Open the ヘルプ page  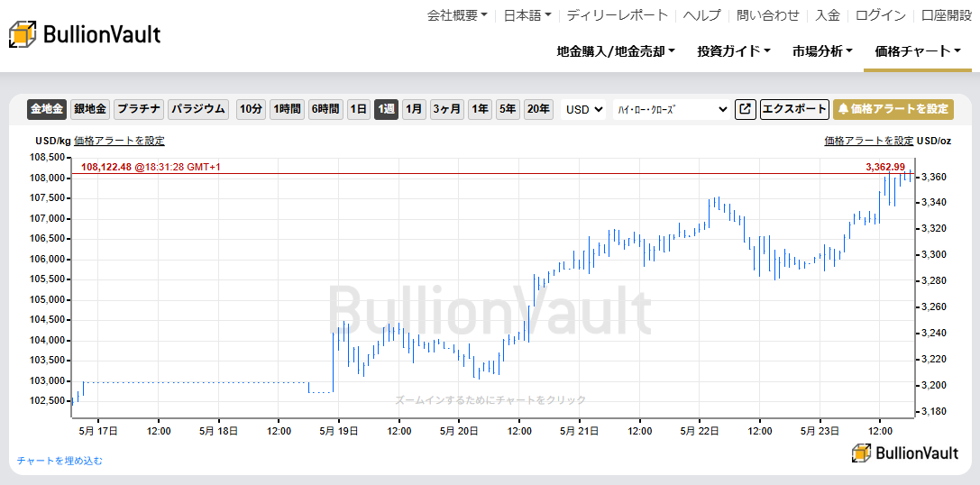702,15
